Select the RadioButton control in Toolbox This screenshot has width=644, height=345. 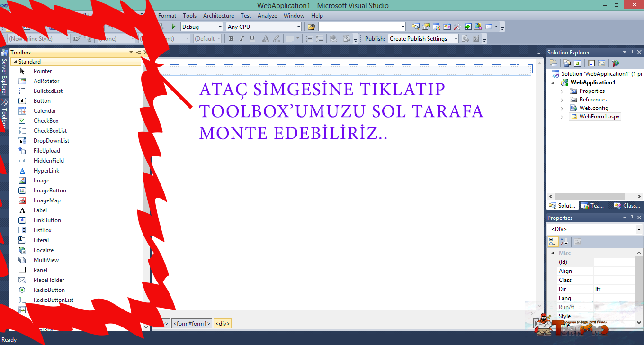pos(49,290)
